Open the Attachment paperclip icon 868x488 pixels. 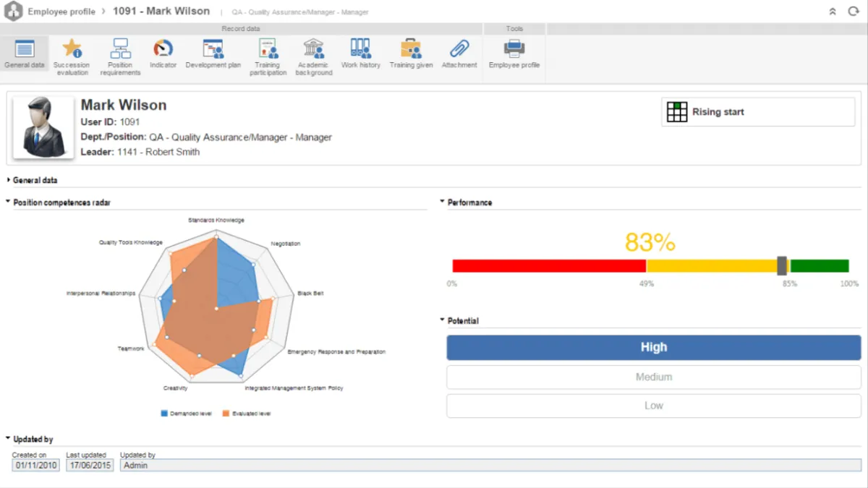tap(459, 49)
